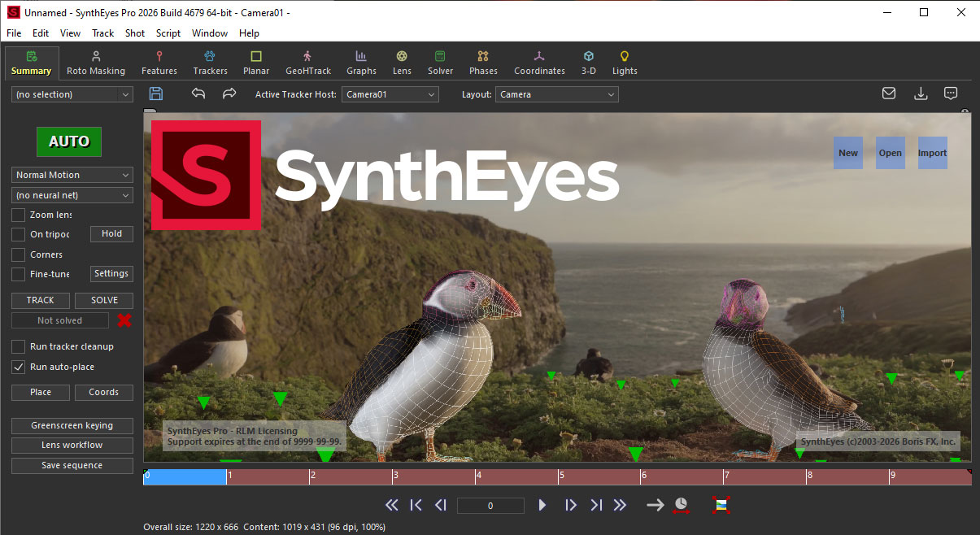Open the Window menu
This screenshot has height=535, width=980.
210,33
